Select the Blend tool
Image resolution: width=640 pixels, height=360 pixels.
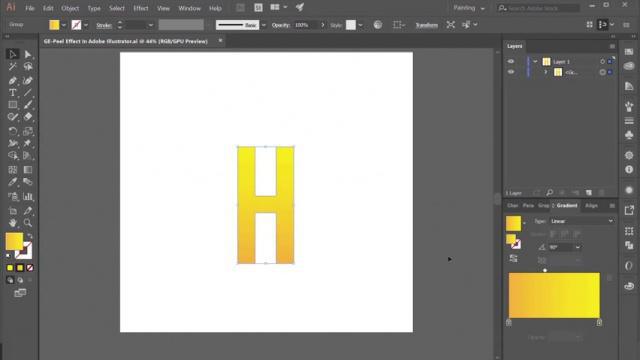click(x=27, y=182)
